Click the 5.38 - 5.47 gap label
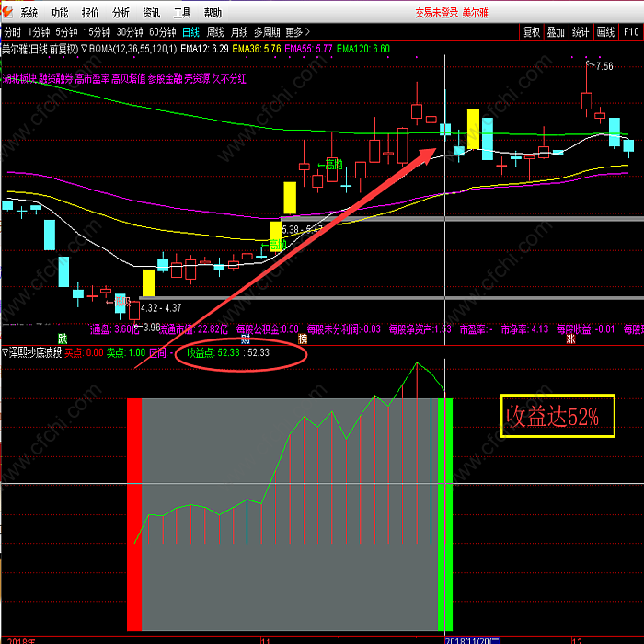This screenshot has height=644, width=644. [x=303, y=229]
